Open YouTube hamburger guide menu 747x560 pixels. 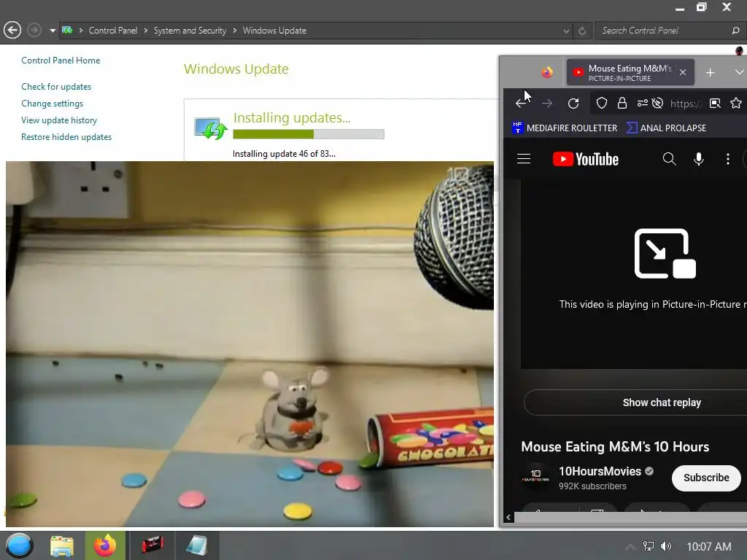(524, 158)
